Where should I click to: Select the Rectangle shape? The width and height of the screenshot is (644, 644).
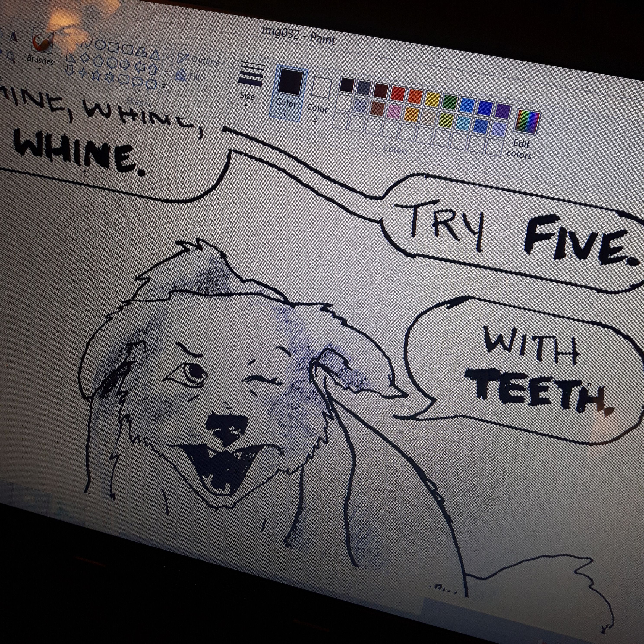114,47
